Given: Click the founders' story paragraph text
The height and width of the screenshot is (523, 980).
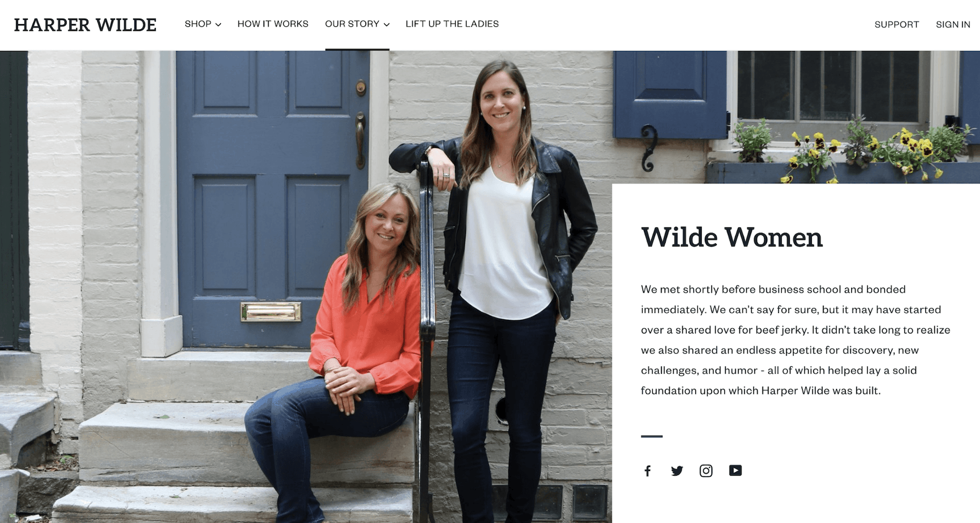Looking at the screenshot, I should (x=796, y=340).
